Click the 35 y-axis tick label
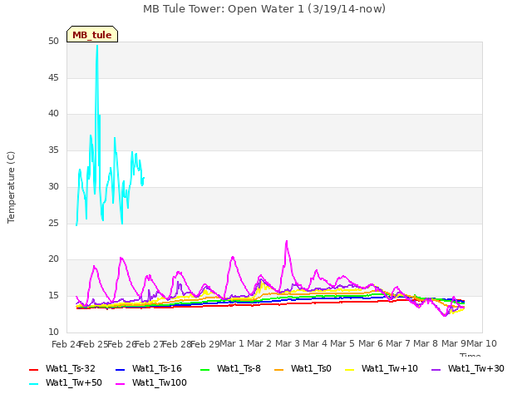This screenshot has width=532, height=399. pos(53,150)
